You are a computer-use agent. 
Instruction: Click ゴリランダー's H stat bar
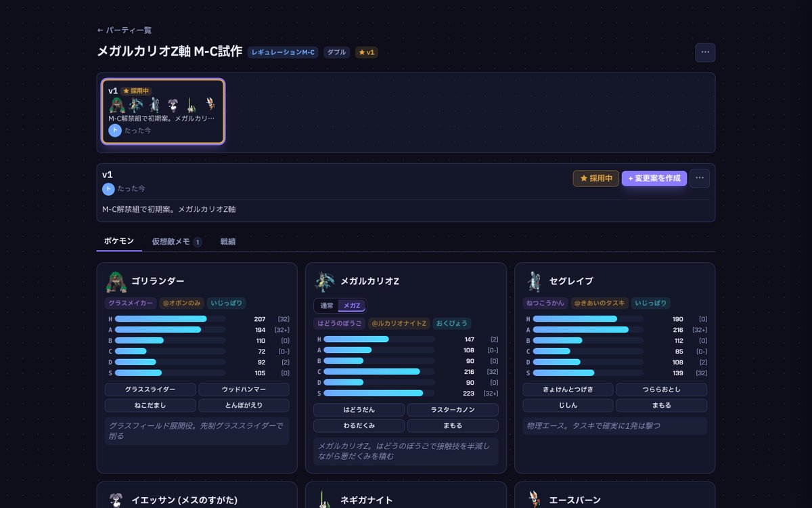point(171,319)
